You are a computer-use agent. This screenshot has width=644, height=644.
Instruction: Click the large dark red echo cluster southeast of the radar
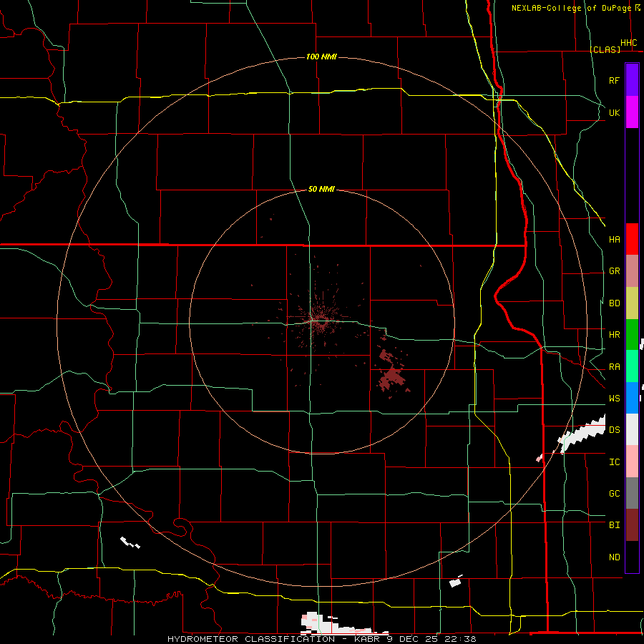(391, 377)
